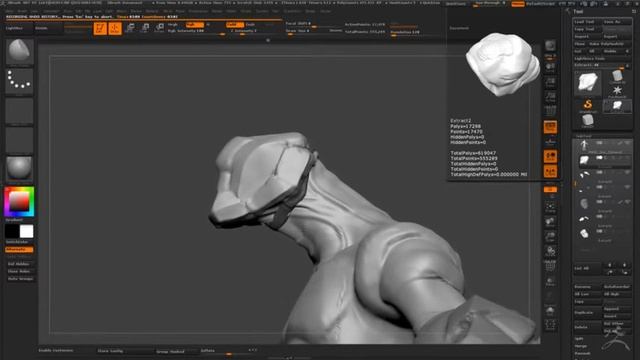Open the current brush thumbnail picker
This screenshot has width=640, height=360.
19,52
